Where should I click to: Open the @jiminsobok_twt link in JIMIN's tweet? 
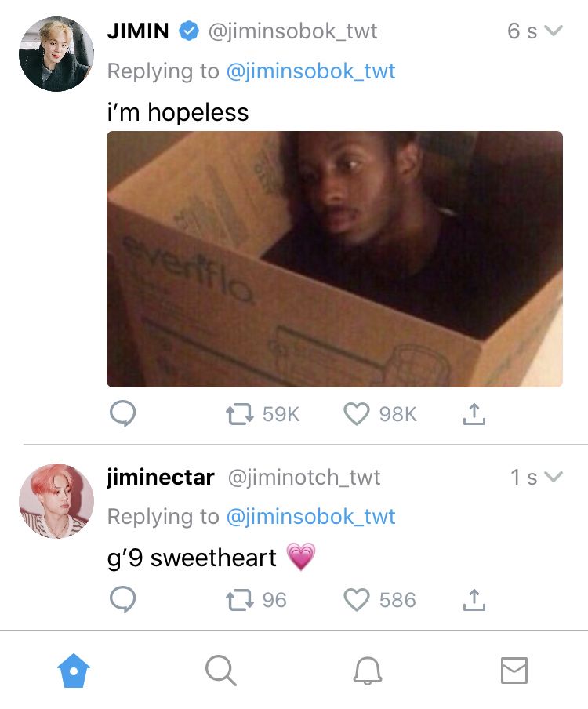(x=310, y=71)
